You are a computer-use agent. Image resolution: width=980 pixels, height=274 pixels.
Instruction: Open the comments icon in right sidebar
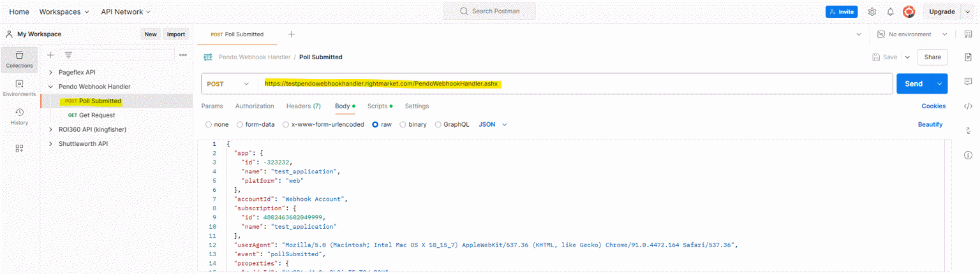click(x=968, y=82)
